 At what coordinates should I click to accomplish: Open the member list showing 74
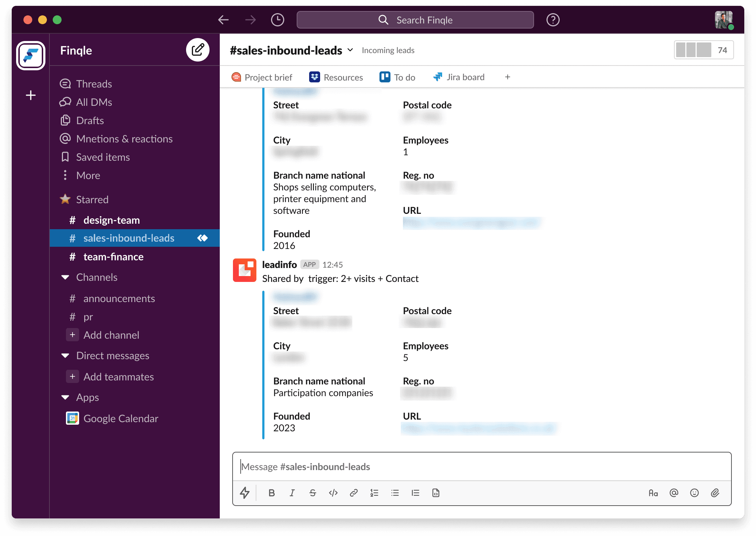point(703,50)
